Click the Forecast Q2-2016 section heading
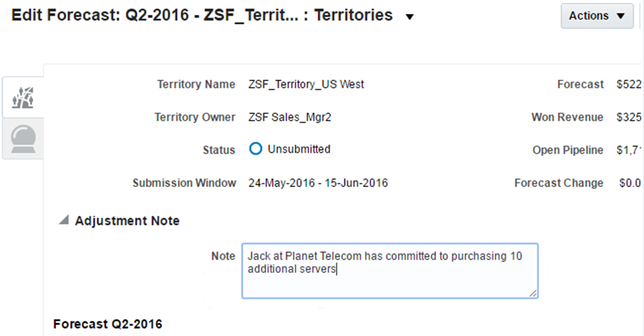 coord(108,324)
